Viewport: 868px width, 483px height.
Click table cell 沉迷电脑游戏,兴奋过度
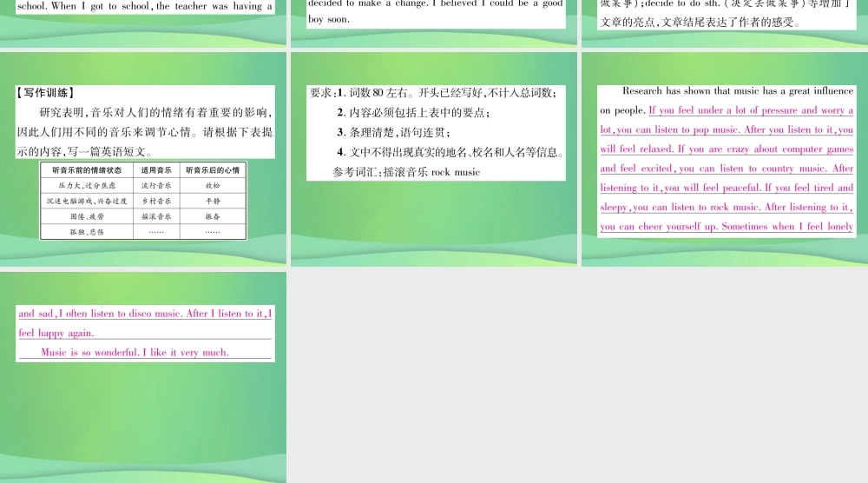coord(87,201)
